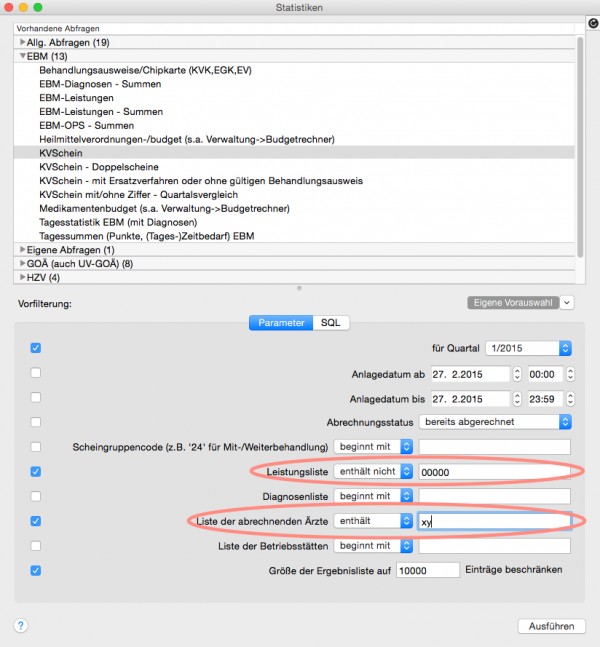The image size is (600, 647).
Task: Click the 00:00 time stepper
Action: (x=570, y=374)
